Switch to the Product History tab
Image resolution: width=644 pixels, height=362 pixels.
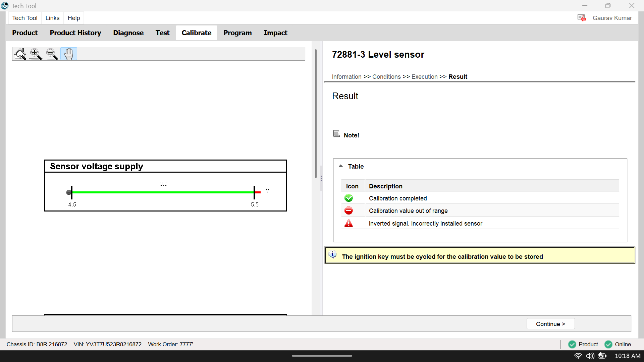coord(75,33)
